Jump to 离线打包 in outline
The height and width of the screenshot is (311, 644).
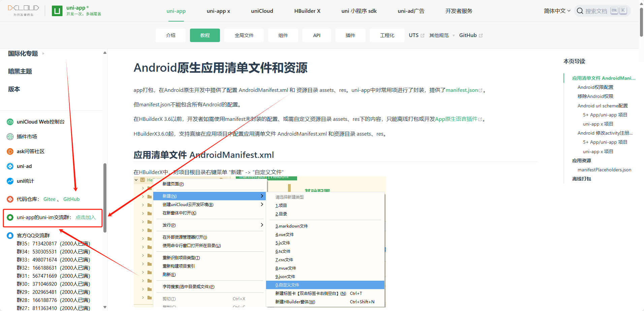pos(581,179)
